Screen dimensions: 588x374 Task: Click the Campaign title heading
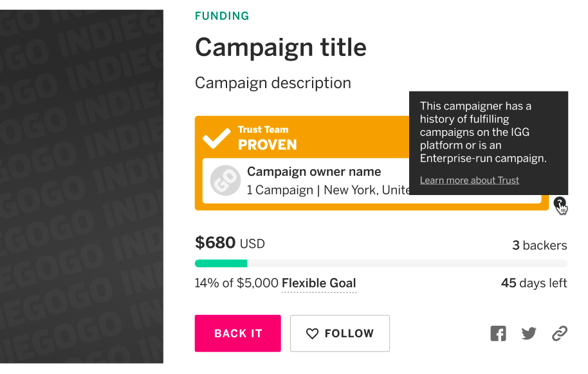(x=280, y=48)
